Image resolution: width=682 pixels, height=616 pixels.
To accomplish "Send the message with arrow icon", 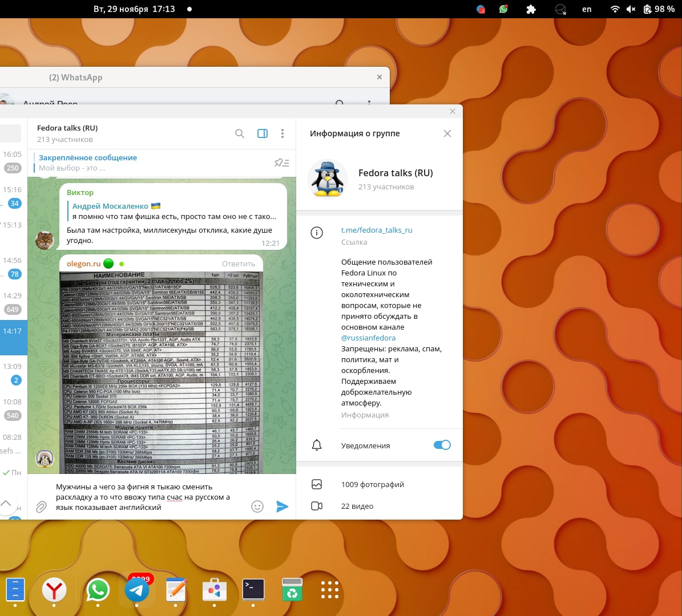I will coord(282,506).
